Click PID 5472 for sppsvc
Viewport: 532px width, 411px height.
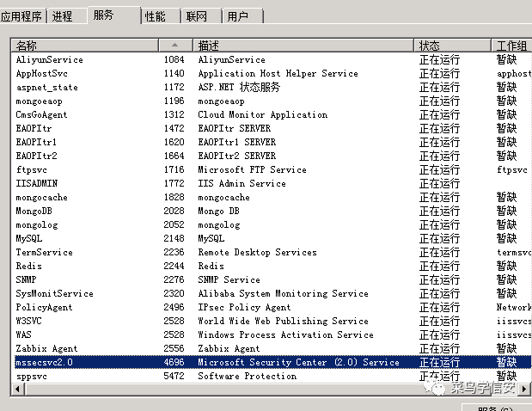[174, 376]
